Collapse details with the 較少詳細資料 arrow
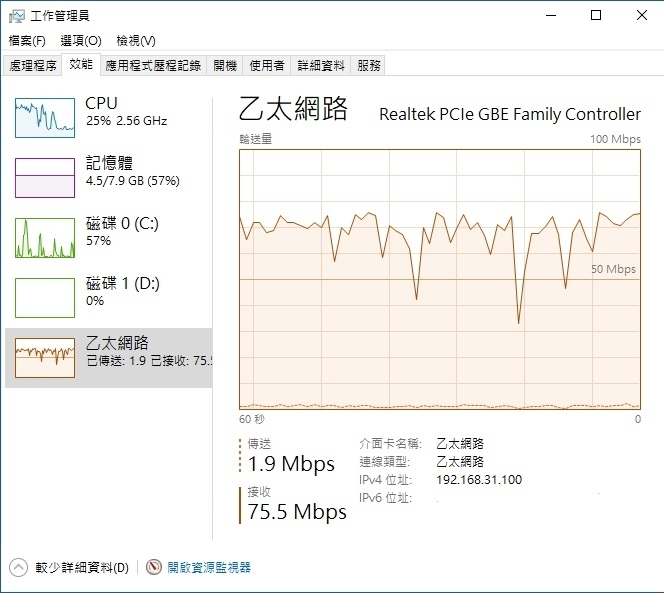The height and width of the screenshot is (593, 664). coord(18,567)
